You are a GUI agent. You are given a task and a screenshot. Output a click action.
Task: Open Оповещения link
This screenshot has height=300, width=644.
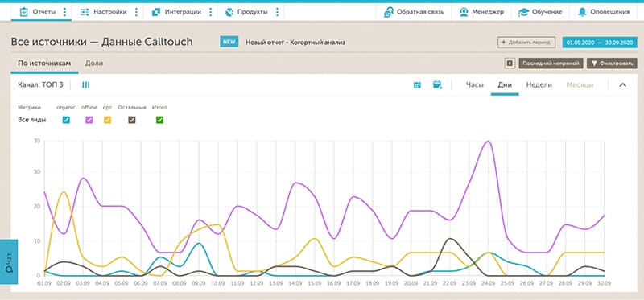609,12
